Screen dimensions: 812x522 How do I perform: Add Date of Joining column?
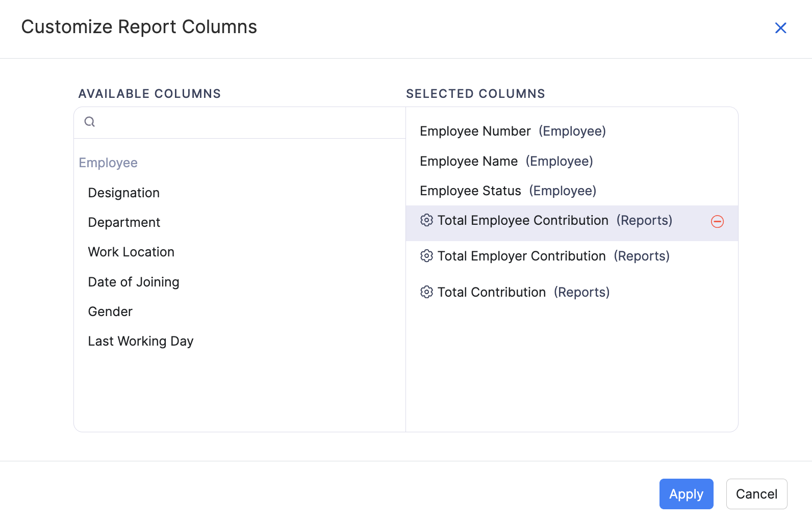(134, 282)
